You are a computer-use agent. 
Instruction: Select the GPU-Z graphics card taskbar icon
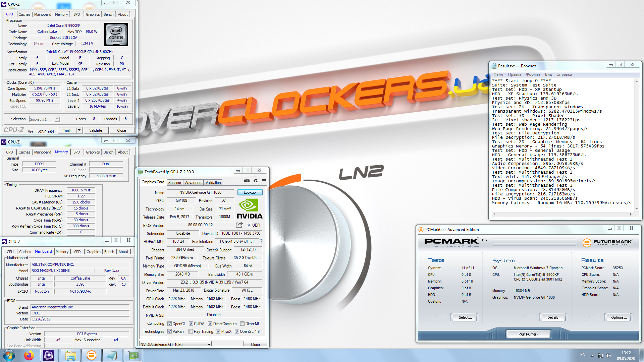133,355
